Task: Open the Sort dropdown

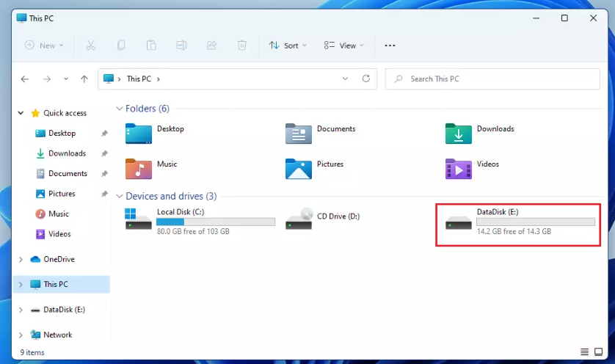Action: (288, 45)
